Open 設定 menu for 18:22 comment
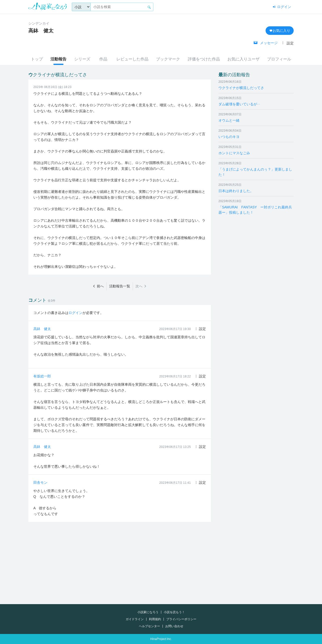This screenshot has height=644, width=322. pos(200,376)
